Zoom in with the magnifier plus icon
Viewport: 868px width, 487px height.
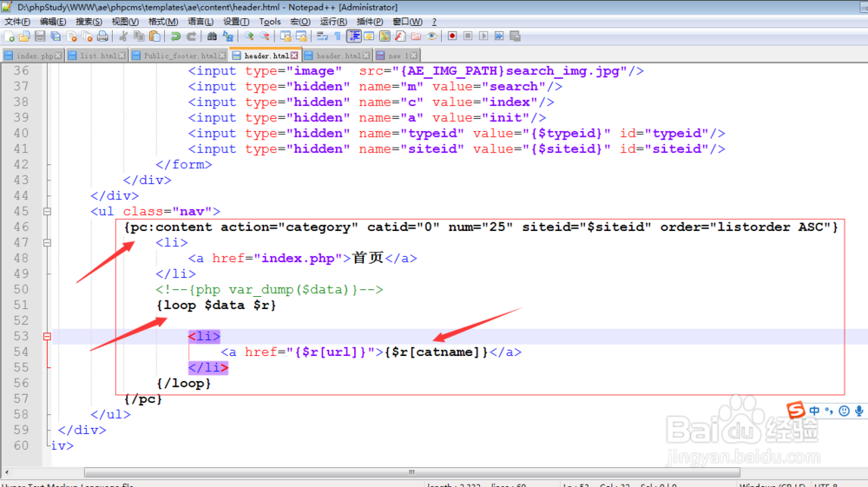click(x=249, y=36)
